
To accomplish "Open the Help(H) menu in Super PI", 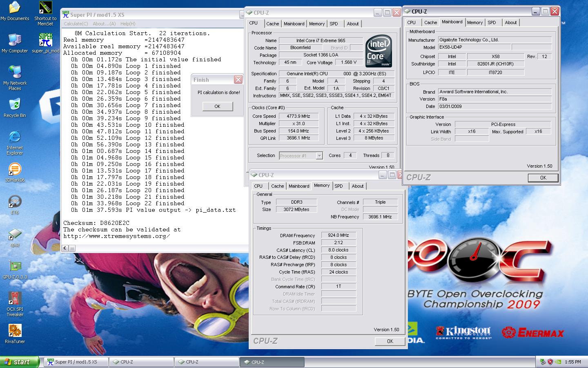I will [x=128, y=24].
